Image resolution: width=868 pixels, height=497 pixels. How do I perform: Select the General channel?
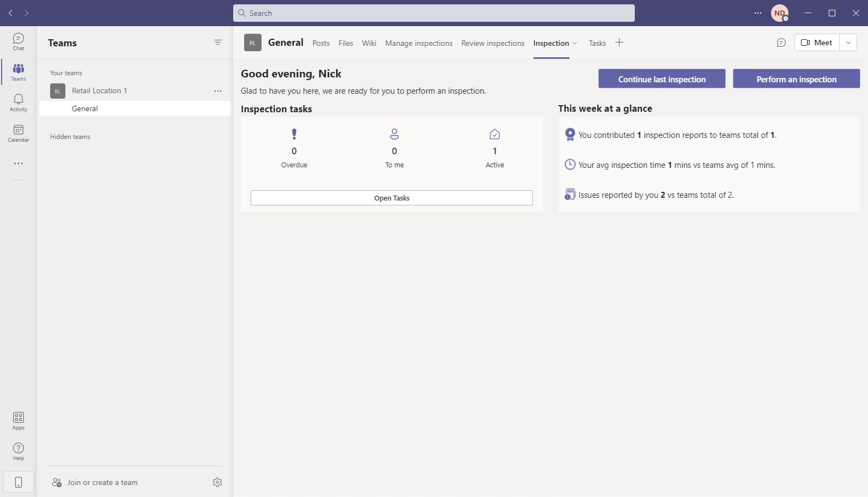click(x=135, y=108)
